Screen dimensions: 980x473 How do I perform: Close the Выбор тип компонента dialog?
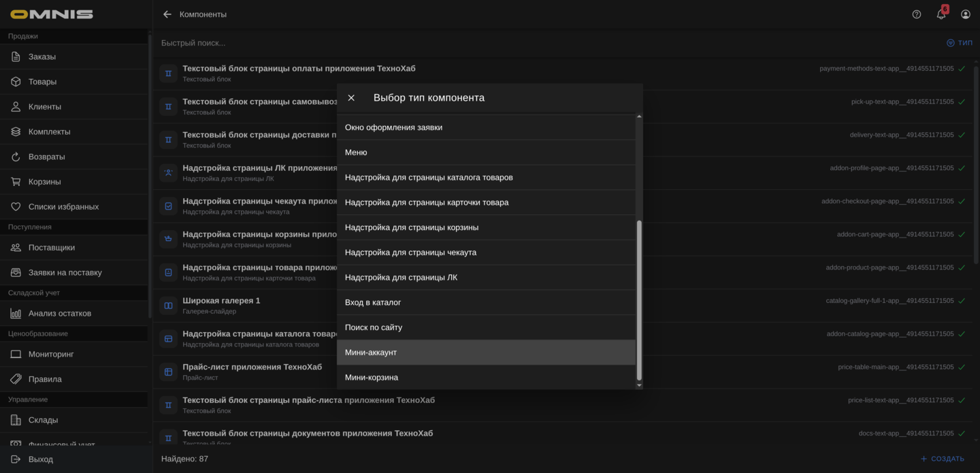coord(351,97)
